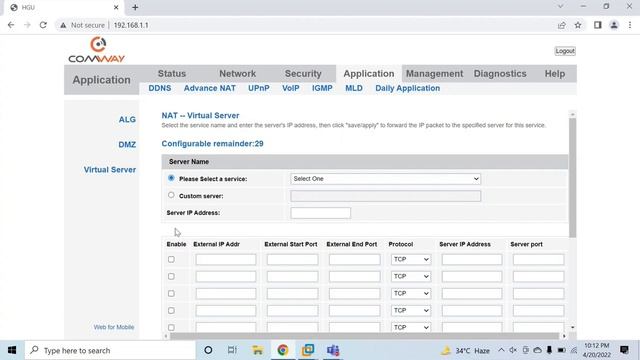Reload the router page
This screenshot has height=360, width=640.
coord(43,25)
